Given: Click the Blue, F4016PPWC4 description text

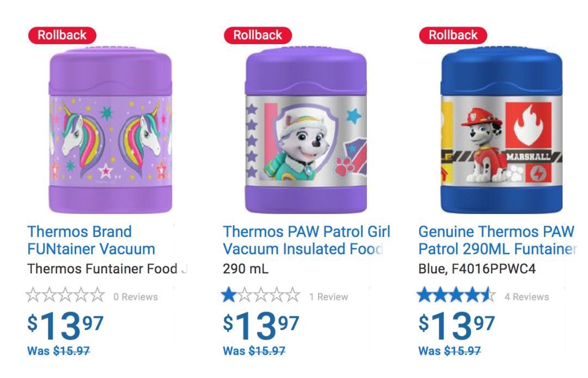Looking at the screenshot, I should (x=477, y=269).
